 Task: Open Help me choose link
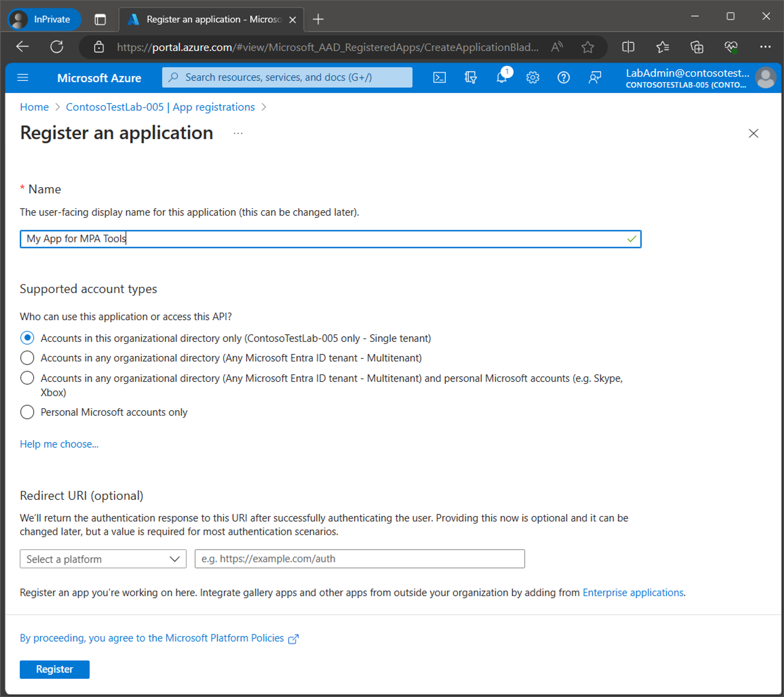click(x=59, y=444)
